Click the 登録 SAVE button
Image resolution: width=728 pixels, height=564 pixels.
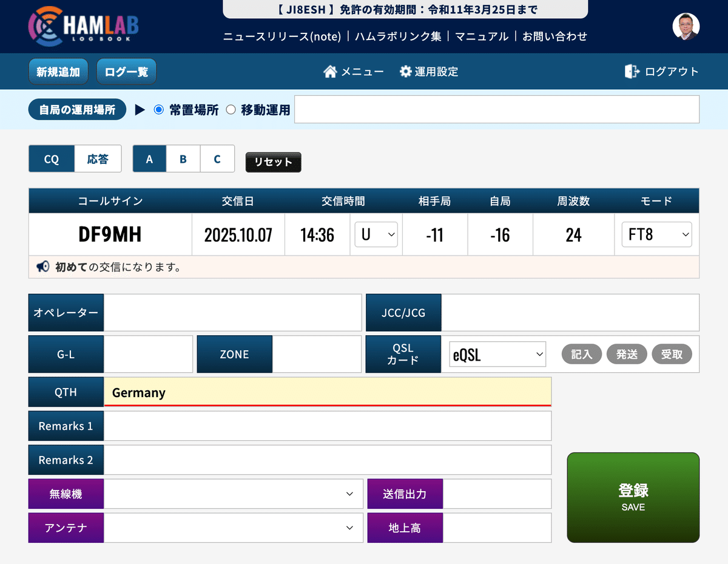(x=633, y=497)
